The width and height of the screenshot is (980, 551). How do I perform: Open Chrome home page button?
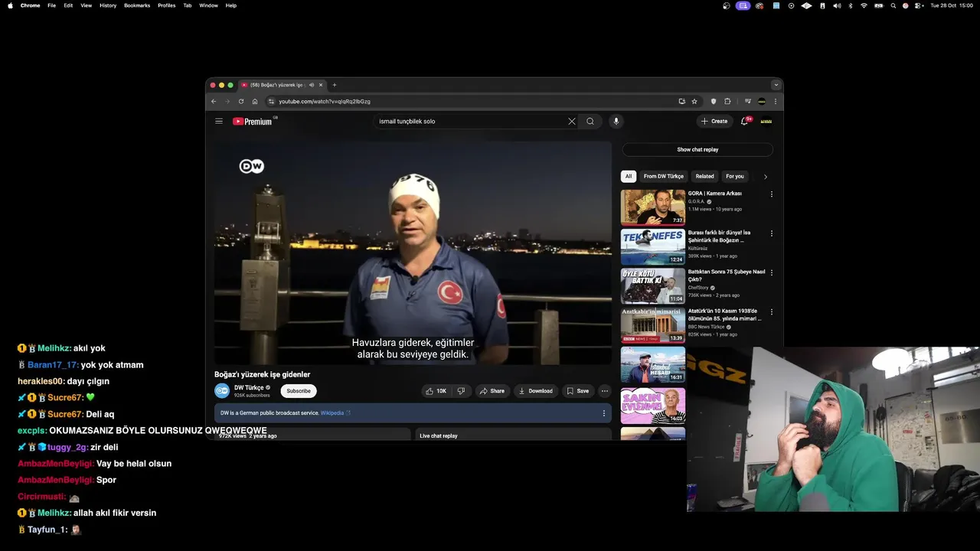pyautogui.click(x=255, y=101)
